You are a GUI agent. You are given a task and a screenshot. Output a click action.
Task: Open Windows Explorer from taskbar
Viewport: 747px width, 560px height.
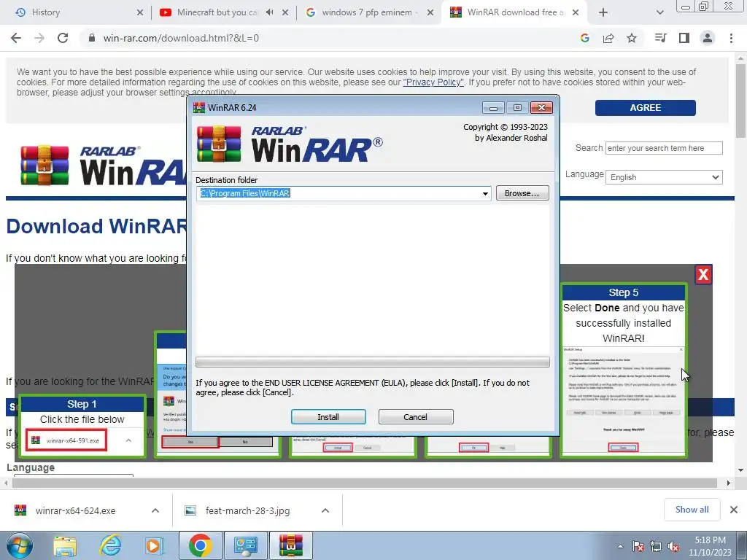tap(65, 545)
